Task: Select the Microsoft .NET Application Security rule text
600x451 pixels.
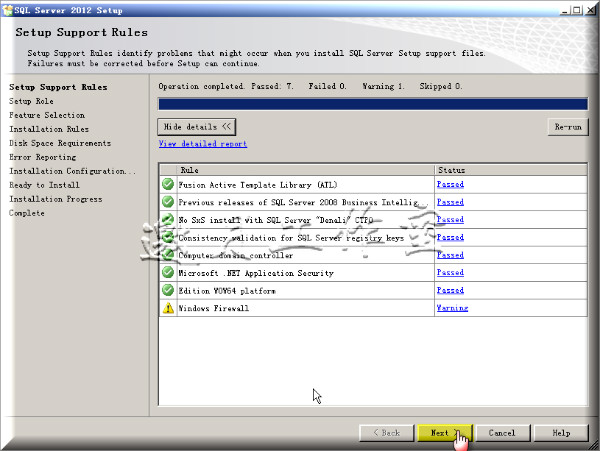Action: (x=256, y=273)
